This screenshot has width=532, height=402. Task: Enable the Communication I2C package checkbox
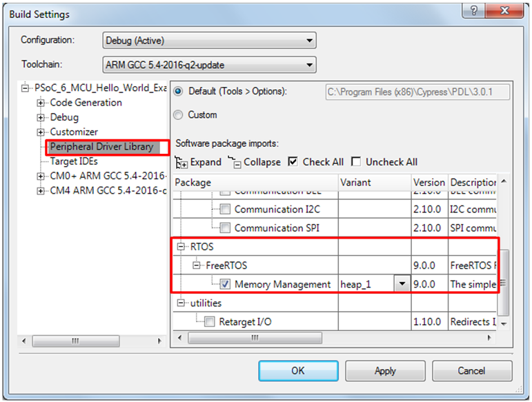(225, 209)
